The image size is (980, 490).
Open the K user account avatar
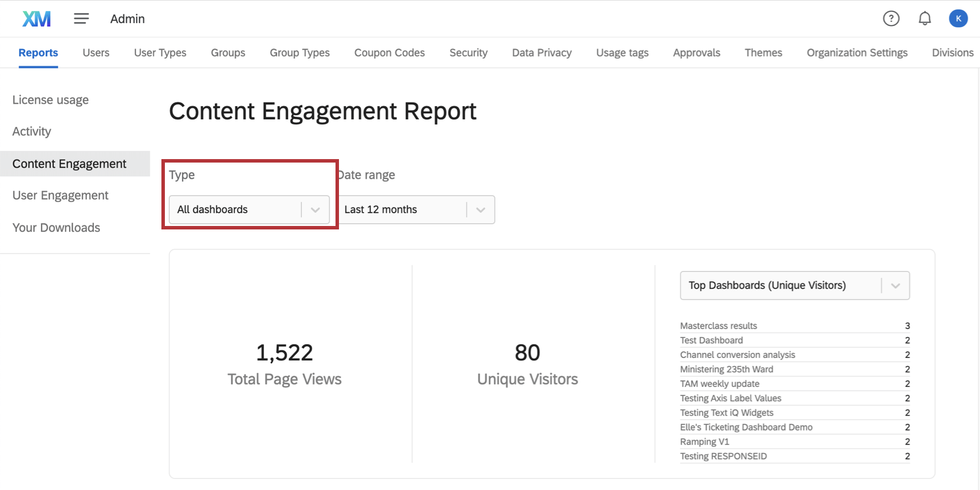[958, 19]
